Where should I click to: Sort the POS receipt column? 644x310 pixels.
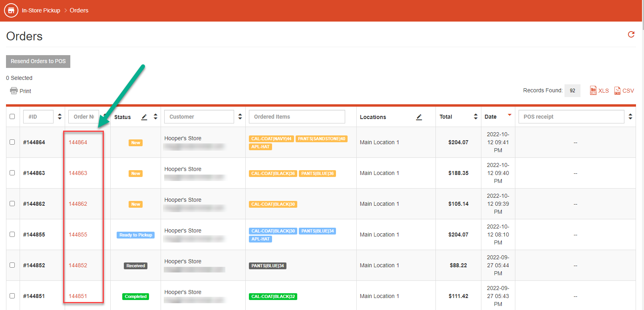tap(630, 117)
